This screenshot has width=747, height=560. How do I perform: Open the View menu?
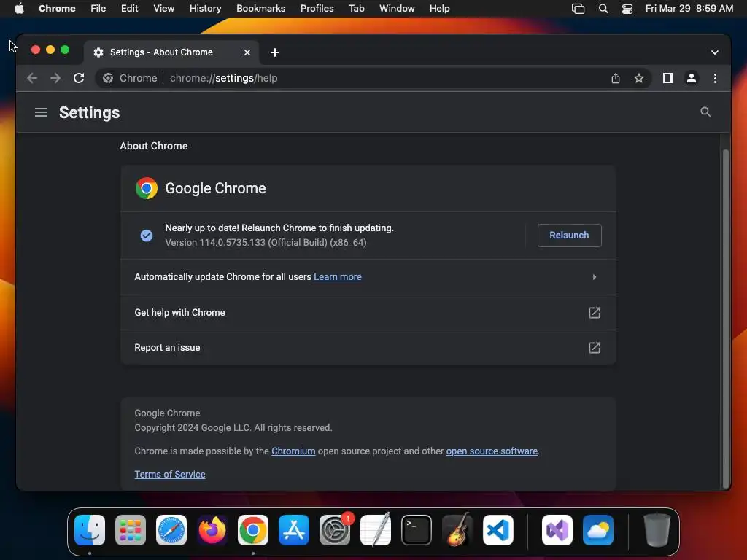164,8
